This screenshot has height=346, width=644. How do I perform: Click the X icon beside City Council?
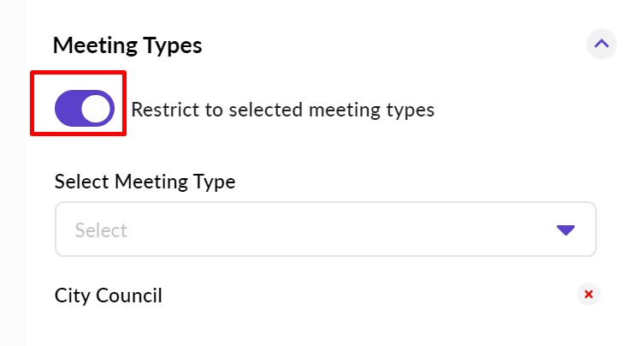click(588, 295)
